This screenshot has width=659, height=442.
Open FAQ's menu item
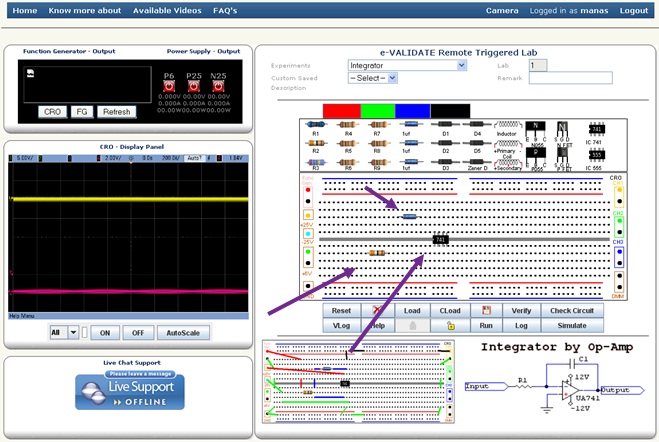pyautogui.click(x=225, y=11)
